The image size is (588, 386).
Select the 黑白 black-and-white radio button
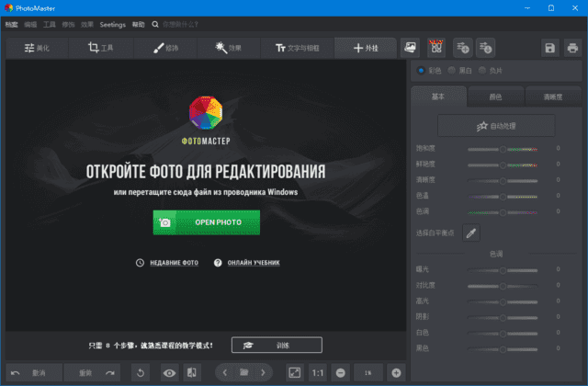point(452,71)
